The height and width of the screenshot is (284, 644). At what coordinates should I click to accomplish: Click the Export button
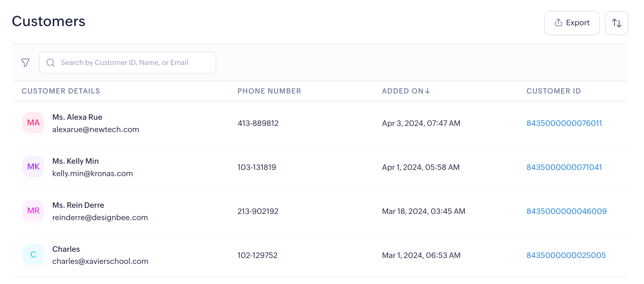click(572, 23)
